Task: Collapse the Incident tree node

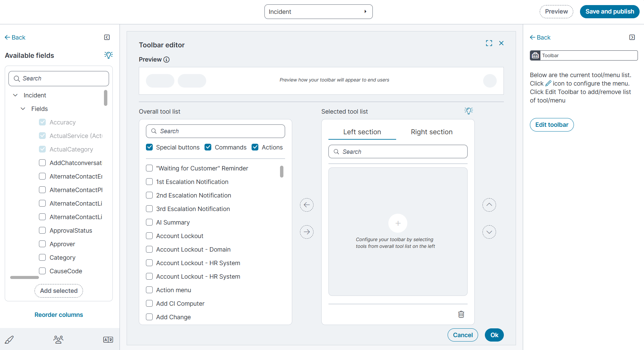Action: click(x=15, y=95)
